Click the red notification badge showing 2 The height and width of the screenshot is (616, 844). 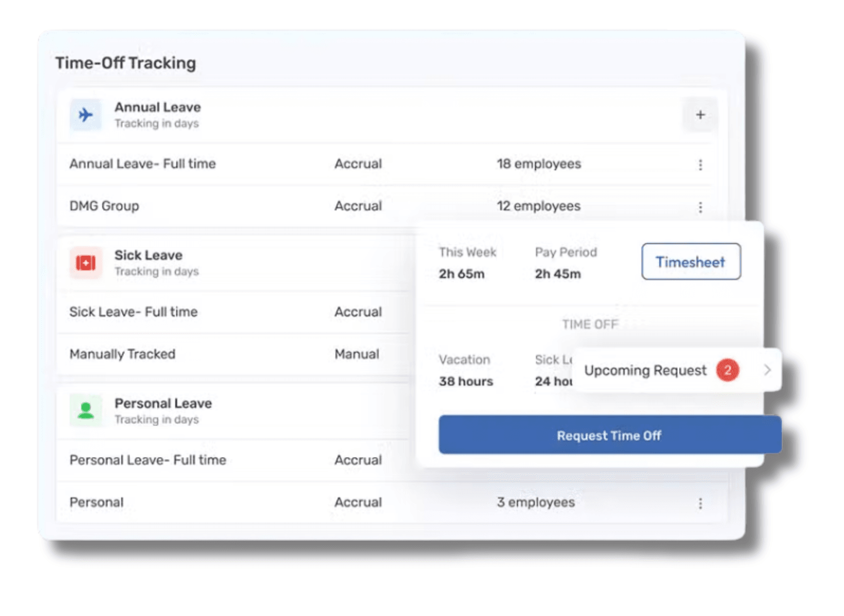tap(727, 371)
